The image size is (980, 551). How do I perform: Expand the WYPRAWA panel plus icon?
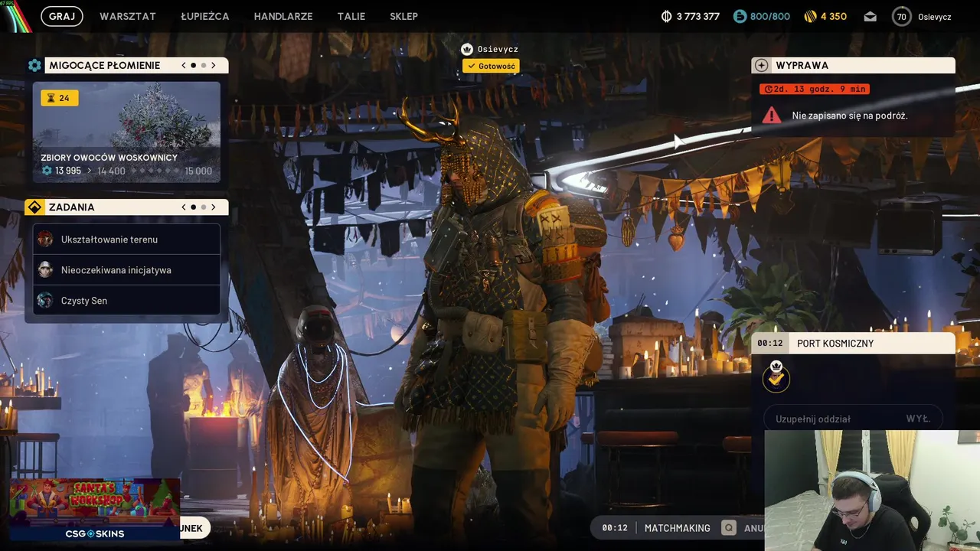click(761, 66)
